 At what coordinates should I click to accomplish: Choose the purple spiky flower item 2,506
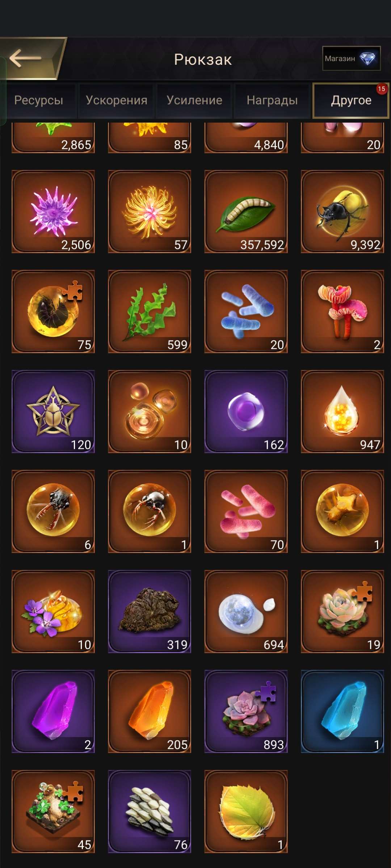tap(53, 212)
